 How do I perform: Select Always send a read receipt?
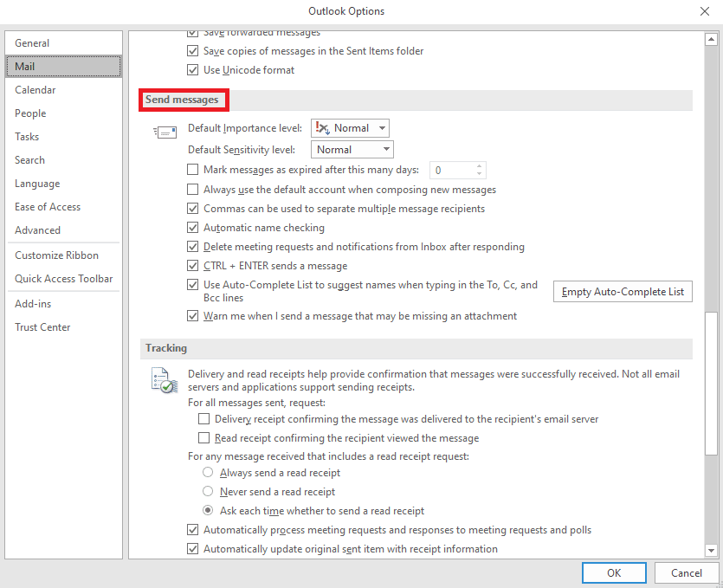click(208, 472)
